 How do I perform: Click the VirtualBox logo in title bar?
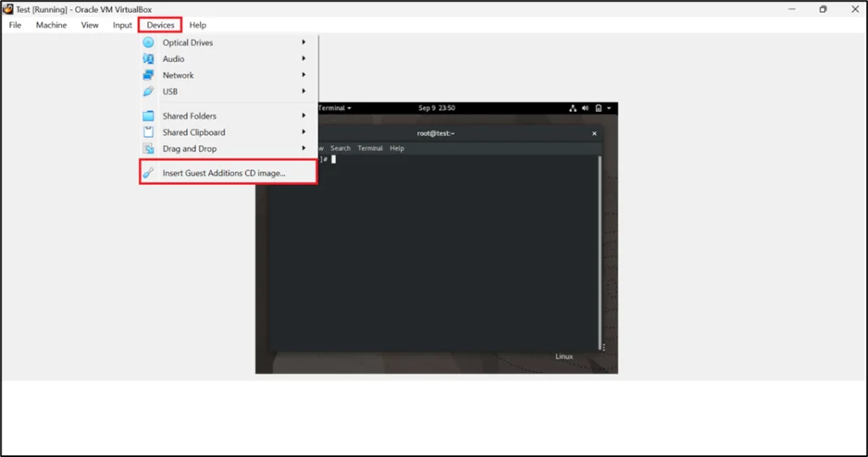8,8
